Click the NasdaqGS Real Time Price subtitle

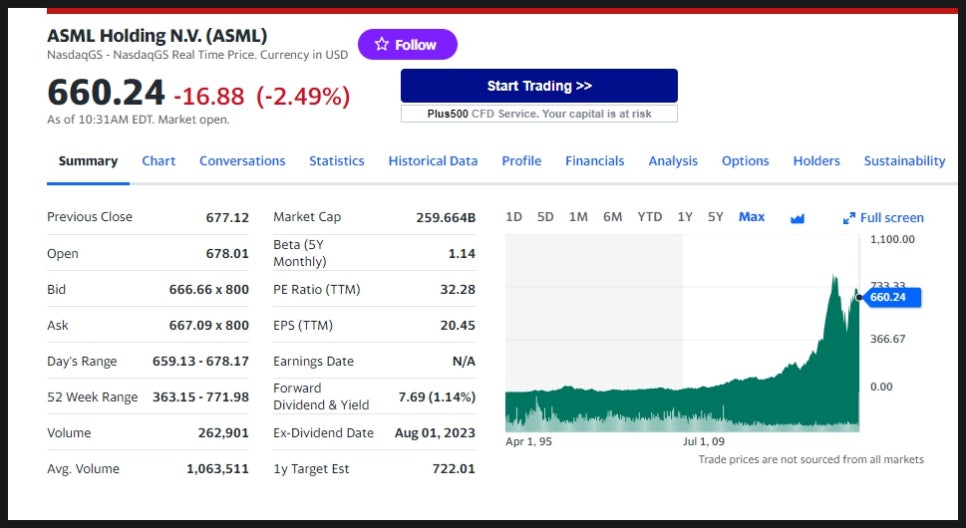[197, 55]
